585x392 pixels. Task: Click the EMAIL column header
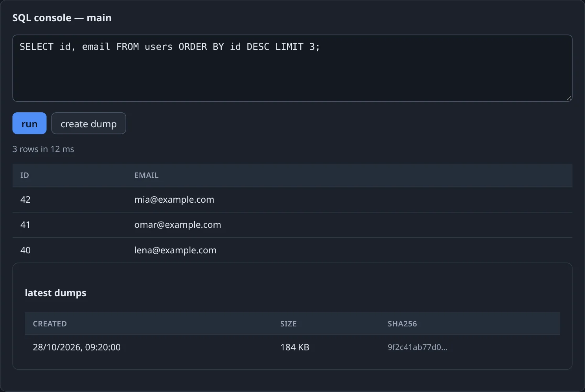[146, 175]
